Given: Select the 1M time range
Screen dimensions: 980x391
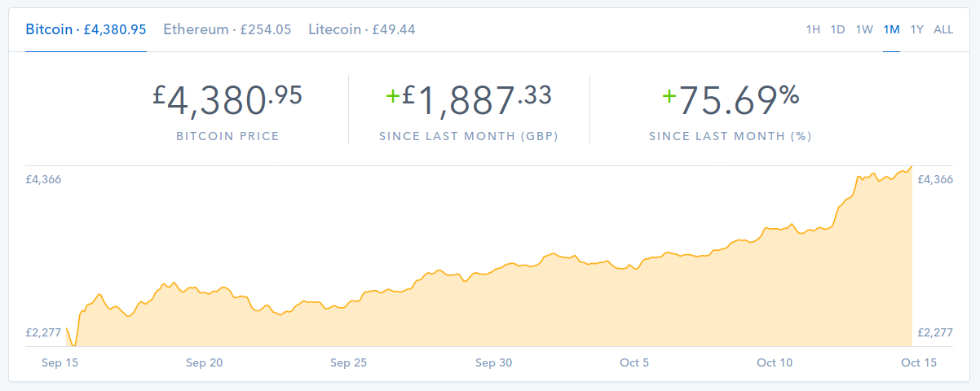Looking at the screenshot, I should pyautogui.click(x=891, y=30).
